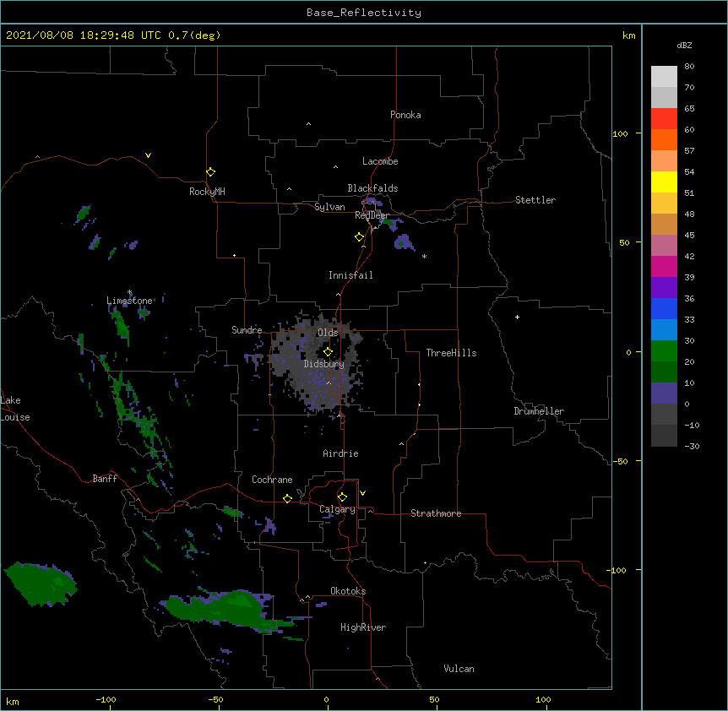Select the yellow diamond marker under Cochrane

point(287,498)
